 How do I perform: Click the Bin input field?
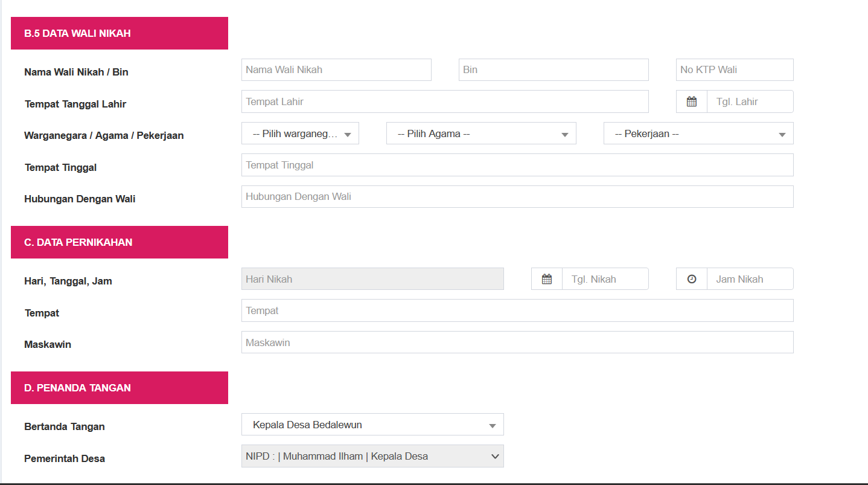coord(553,69)
